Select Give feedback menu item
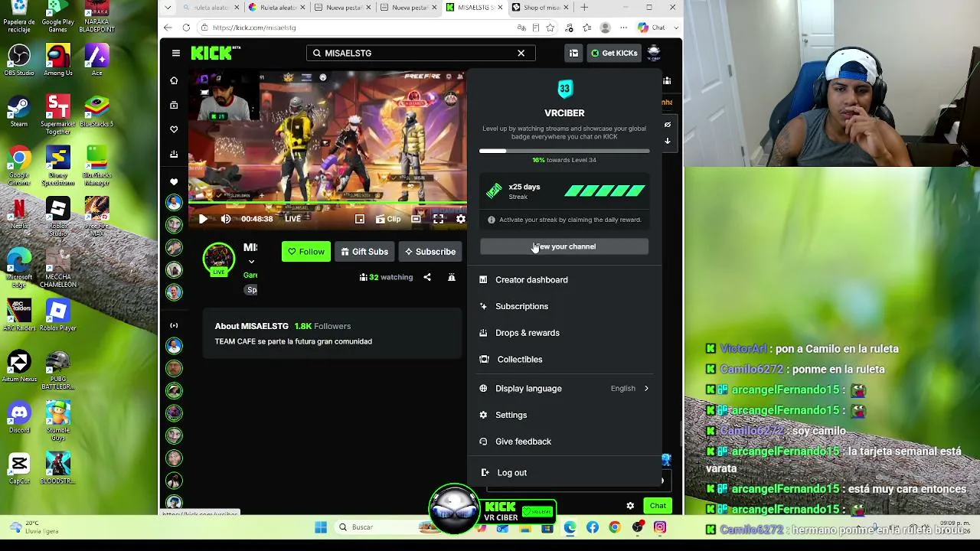980x551 pixels. click(x=564, y=442)
